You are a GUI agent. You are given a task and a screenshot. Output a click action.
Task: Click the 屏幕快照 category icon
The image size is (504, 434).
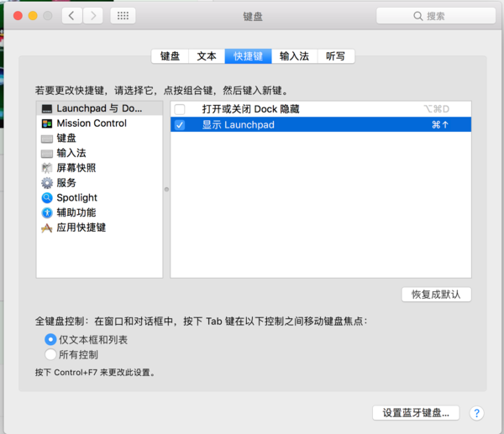47,168
